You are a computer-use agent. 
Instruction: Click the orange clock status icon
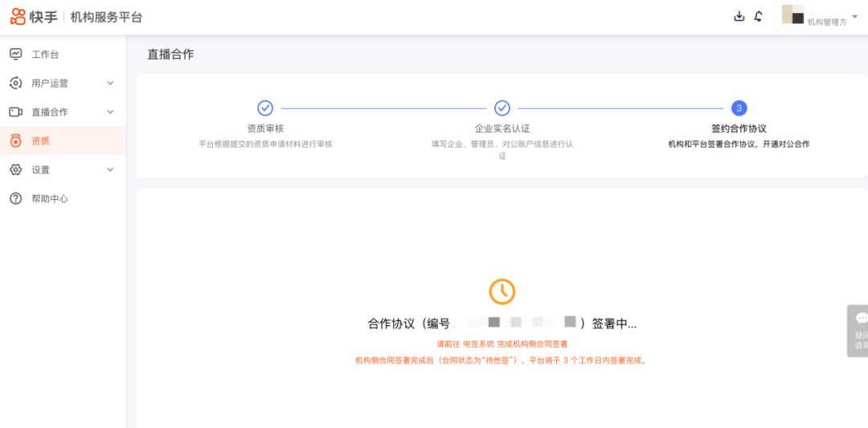click(502, 291)
